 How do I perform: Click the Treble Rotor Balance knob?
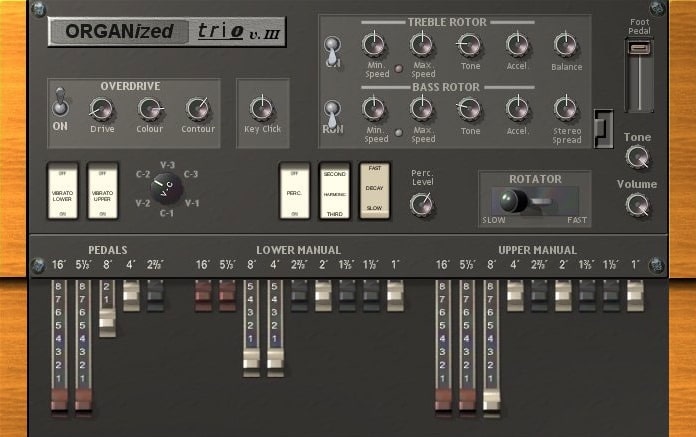point(565,44)
